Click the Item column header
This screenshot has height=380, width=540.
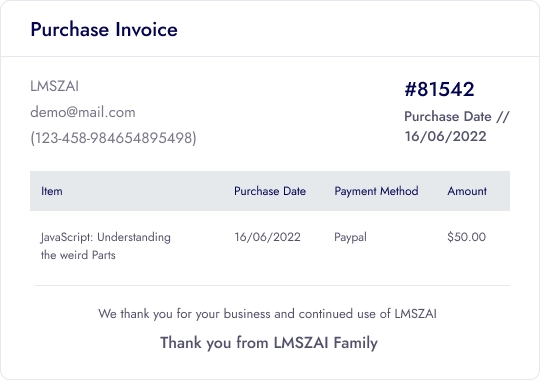pyautogui.click(x=52, y=191)
